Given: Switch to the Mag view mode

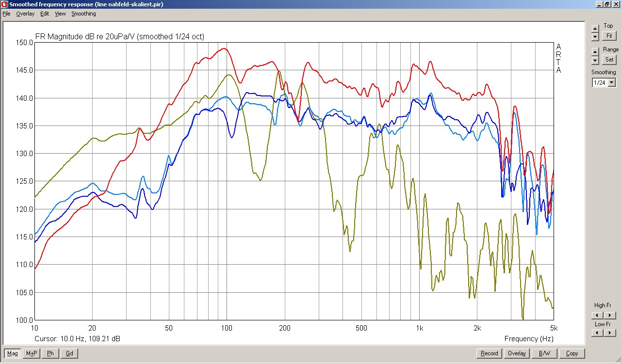Looking at the screenshot, I should 13,353.
